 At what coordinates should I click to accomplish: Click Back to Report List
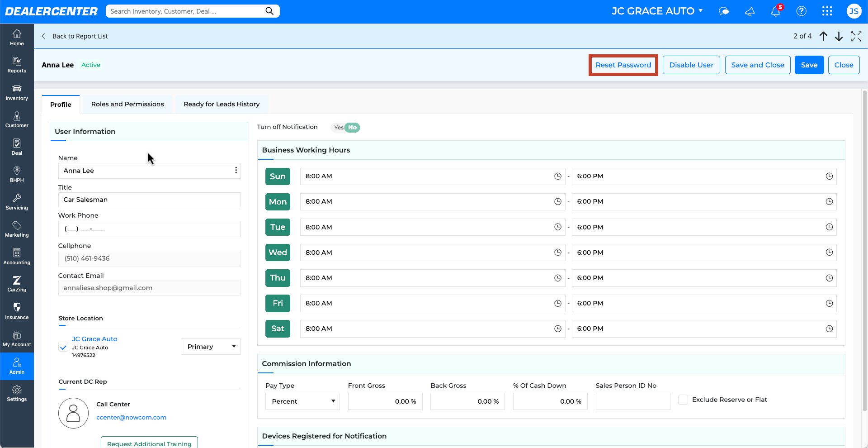coord(75,36)
